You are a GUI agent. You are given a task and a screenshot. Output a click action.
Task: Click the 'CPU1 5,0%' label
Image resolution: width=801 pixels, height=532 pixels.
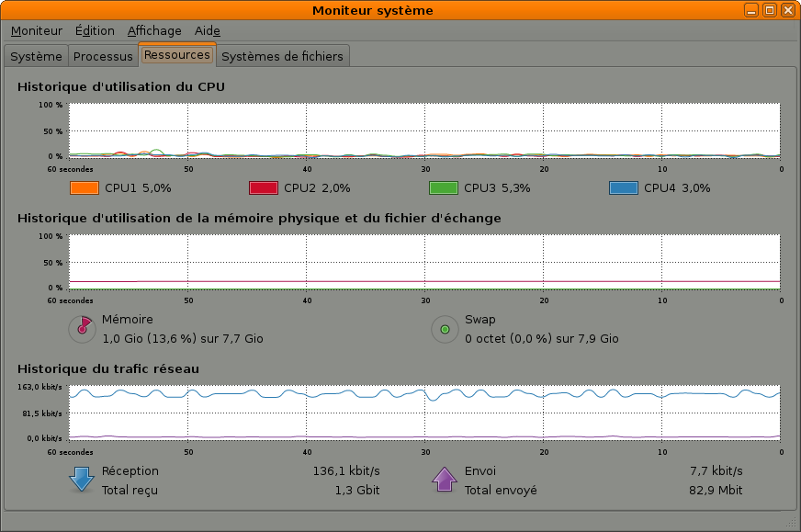[138, 188]
